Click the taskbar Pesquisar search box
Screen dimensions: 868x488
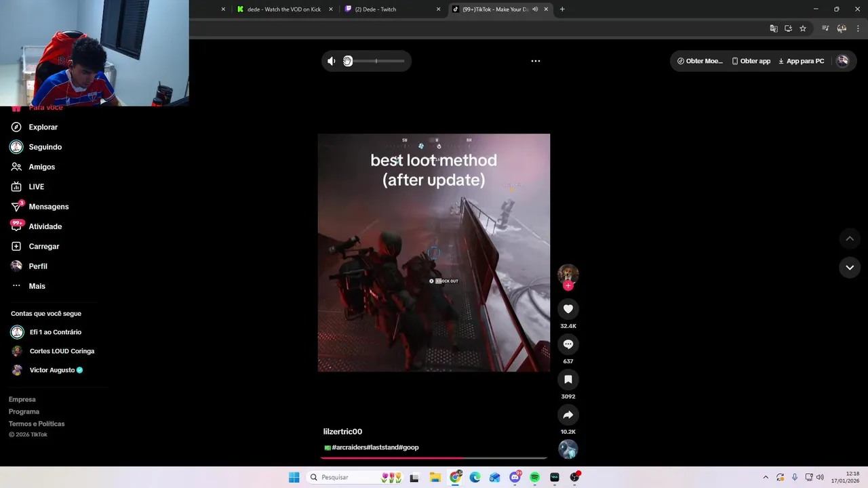[353, 477]
